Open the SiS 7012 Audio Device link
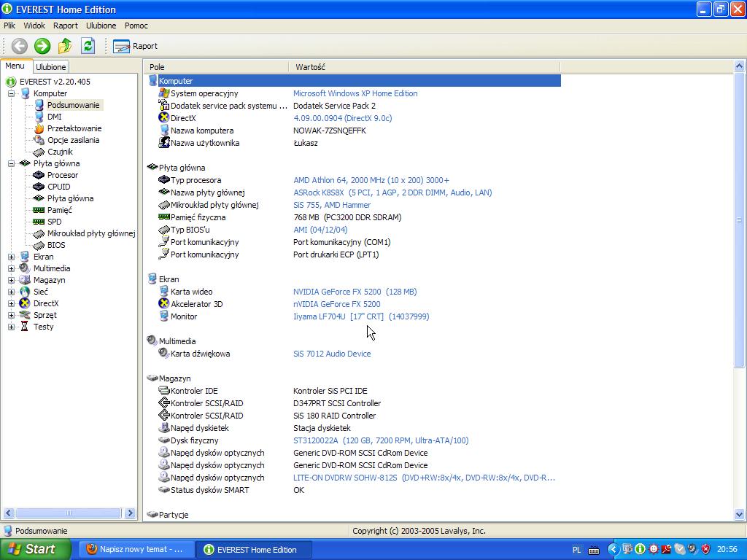Image resolution: width=747 pixels, height=560 pixels. [x=332, y=354]
